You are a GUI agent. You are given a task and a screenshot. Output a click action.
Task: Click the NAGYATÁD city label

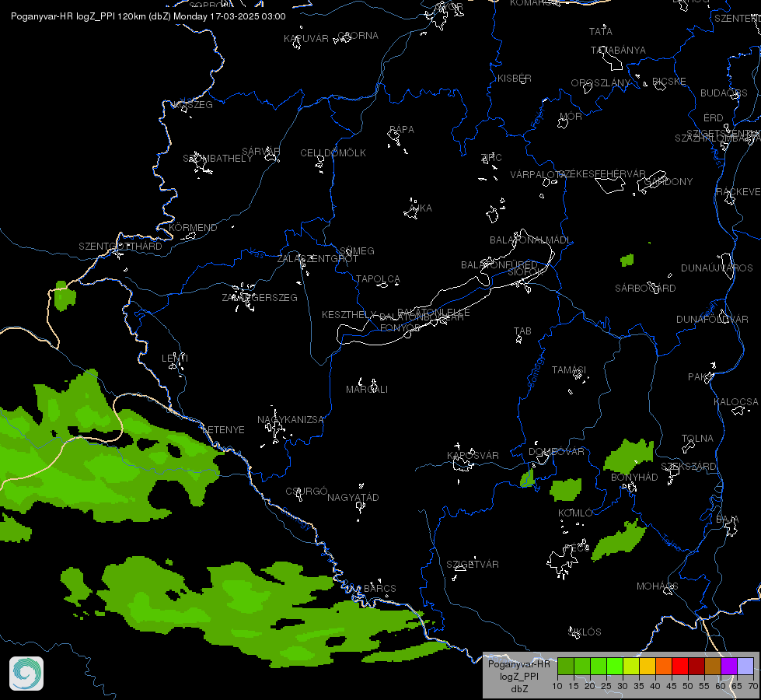tap(353, 498)
